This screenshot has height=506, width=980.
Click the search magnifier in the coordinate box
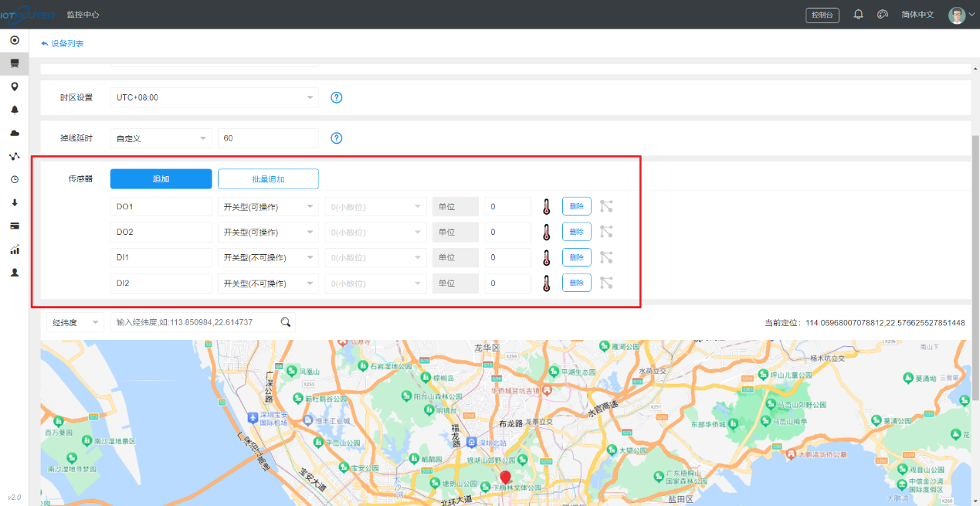[285, 322]
